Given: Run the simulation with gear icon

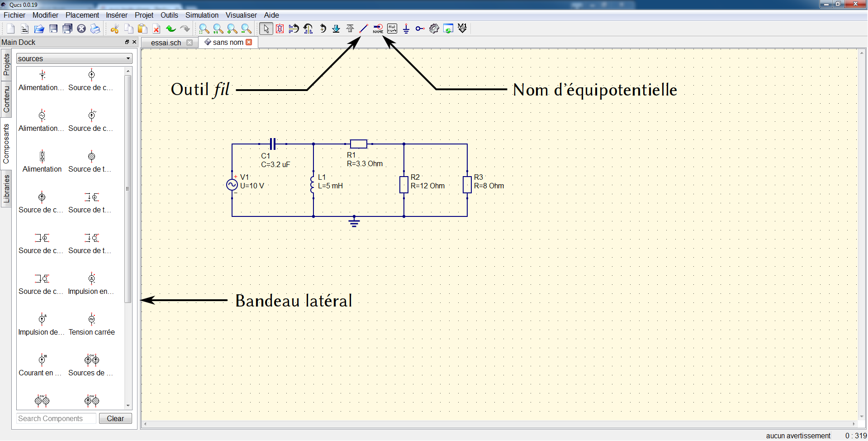Looking at the screenshot, I should click(x=434, y=29).
